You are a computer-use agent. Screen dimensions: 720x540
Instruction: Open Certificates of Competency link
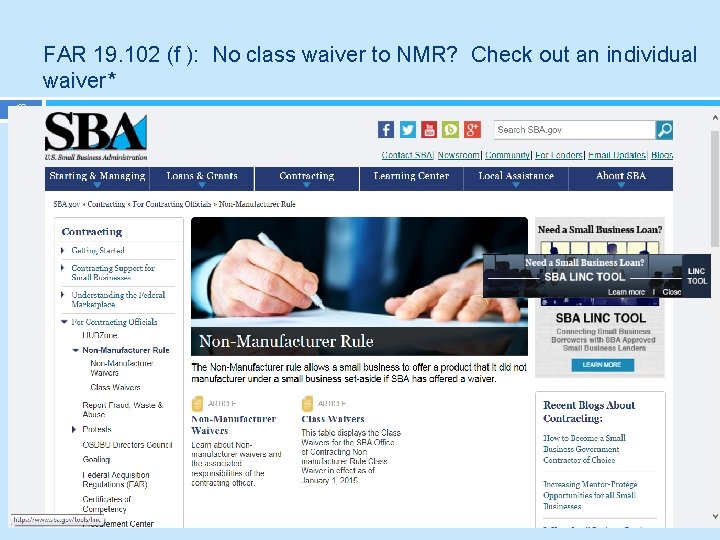coord(107,504)
